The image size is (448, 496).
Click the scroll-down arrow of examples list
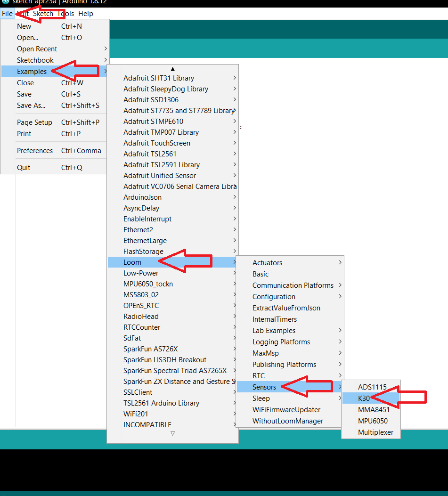pos(172,433)
